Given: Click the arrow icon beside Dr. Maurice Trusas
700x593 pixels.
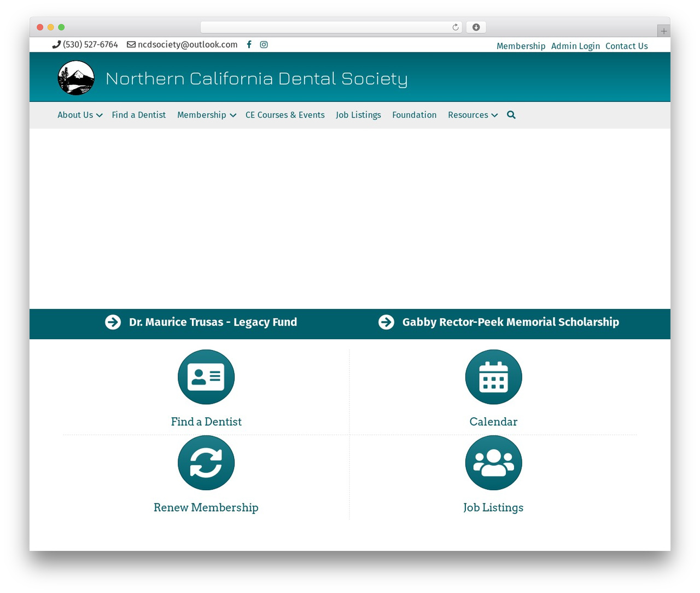Looking at the screenshot, I should point(113,322).
